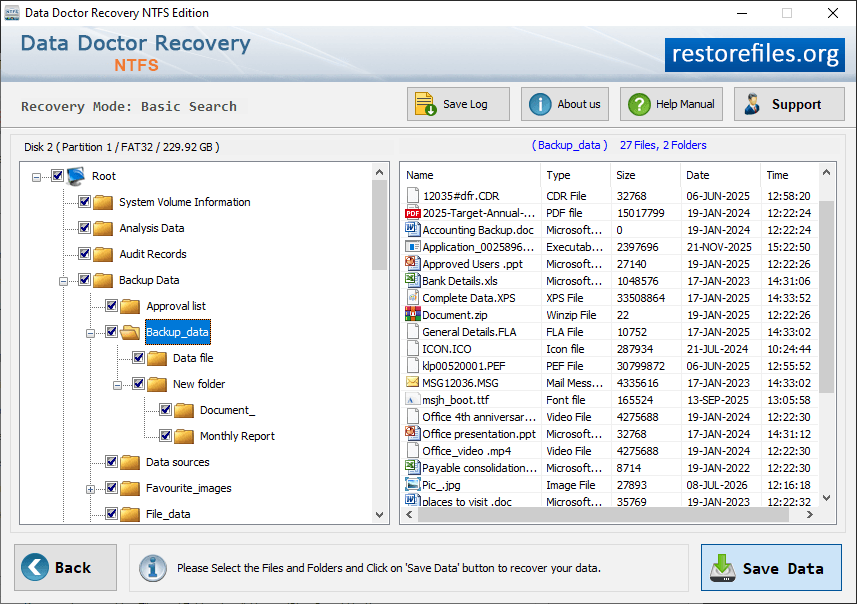
Task: Click the Winzip icon of Document.zip
Action: pos(413,314)
